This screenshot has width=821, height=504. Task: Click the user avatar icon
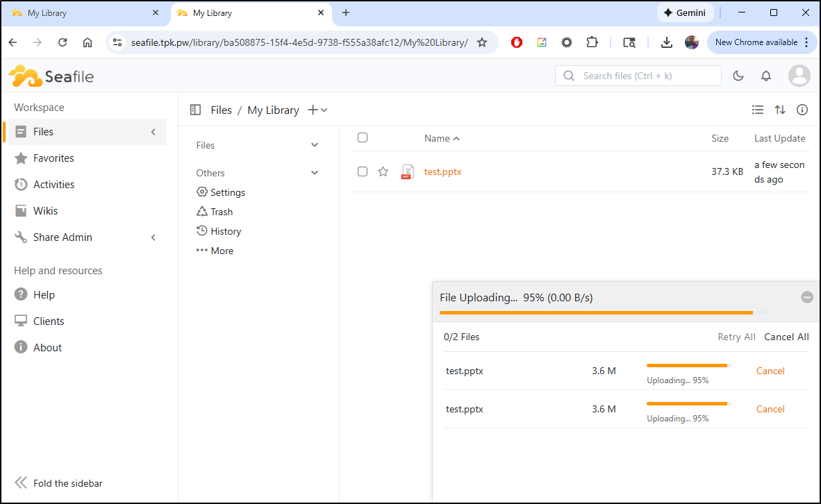pos(799,76)
